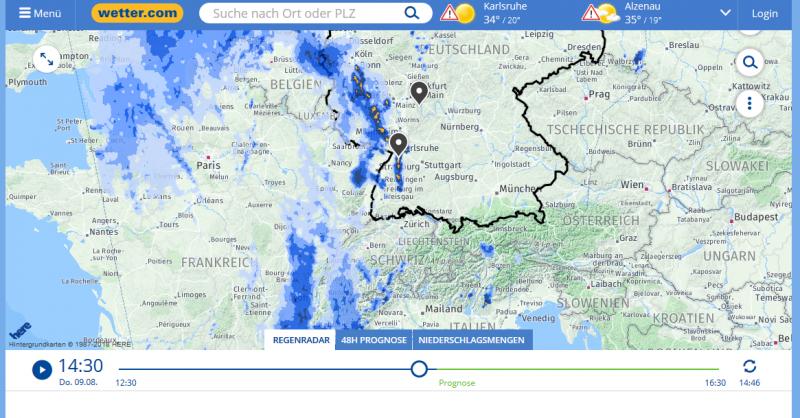Switch to the NIEDERSCHLAGSMENGEN tab
The image size is (800, 418).
[471, 340]
